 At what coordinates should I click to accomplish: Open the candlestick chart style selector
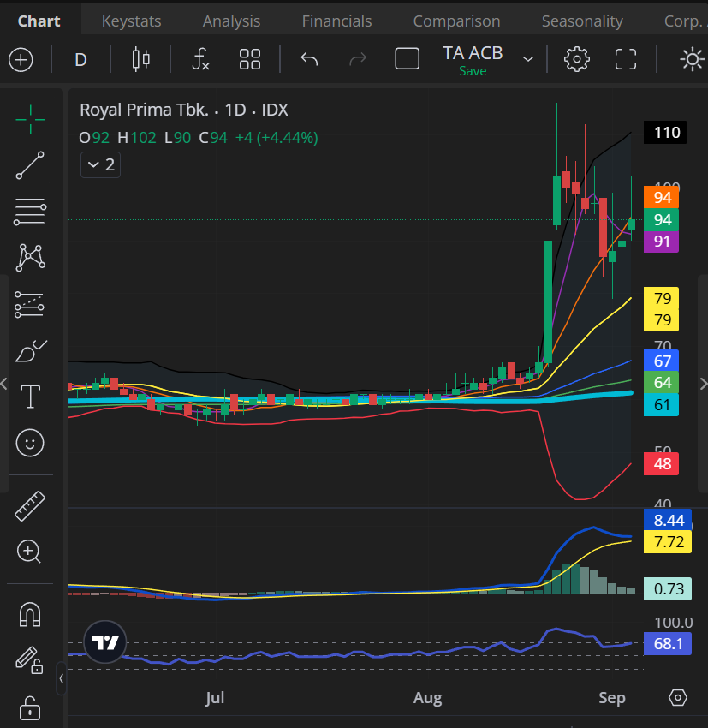(140, 59)
